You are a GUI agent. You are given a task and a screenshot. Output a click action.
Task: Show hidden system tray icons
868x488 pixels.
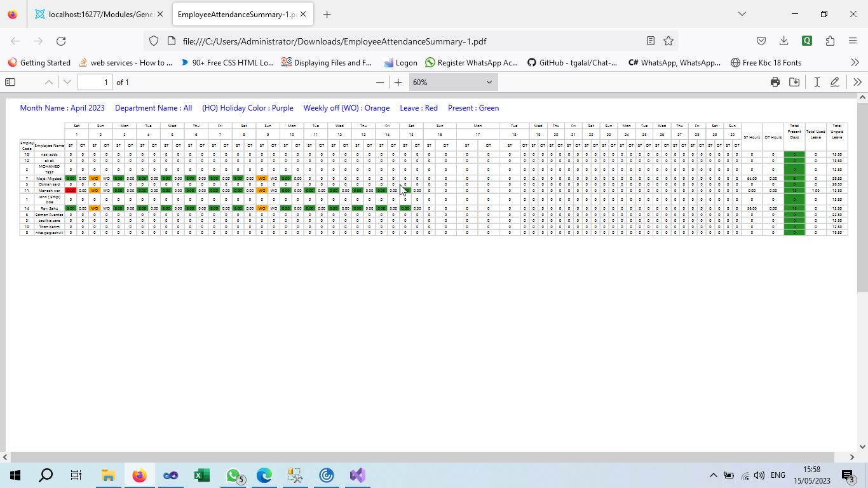[x=713, y=475]
